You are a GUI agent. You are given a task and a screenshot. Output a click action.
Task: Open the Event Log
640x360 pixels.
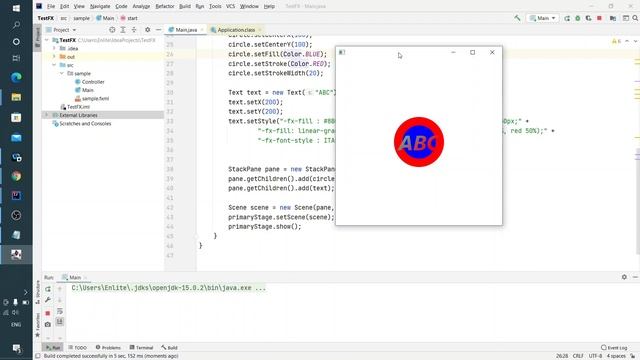pos(614,348)
